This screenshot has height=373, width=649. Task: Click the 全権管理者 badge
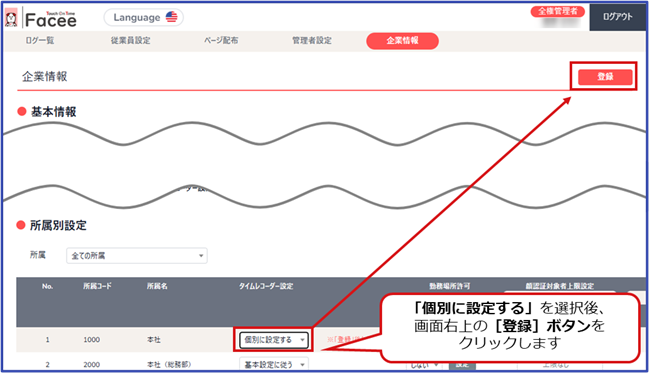point(558,11)
